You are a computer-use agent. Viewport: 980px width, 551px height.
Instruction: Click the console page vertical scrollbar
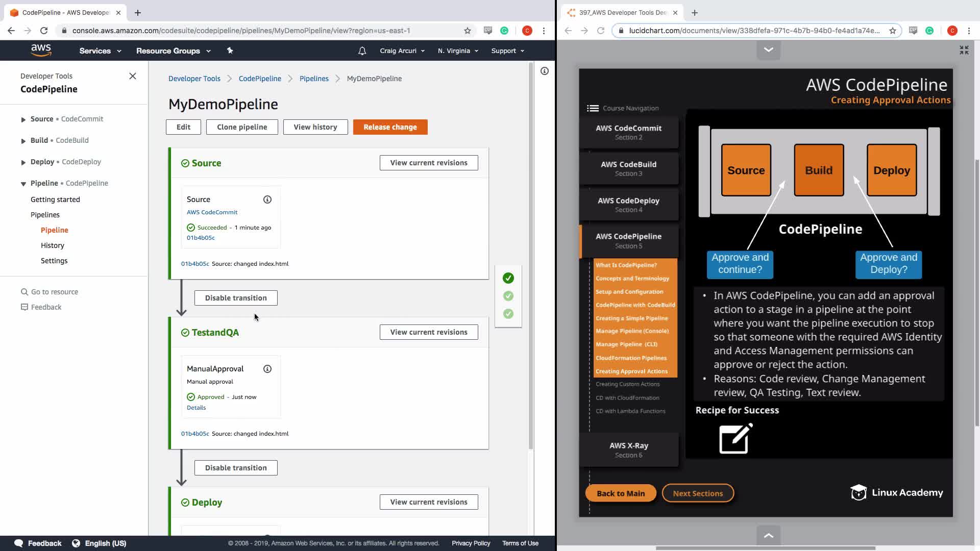pos(531,255)
